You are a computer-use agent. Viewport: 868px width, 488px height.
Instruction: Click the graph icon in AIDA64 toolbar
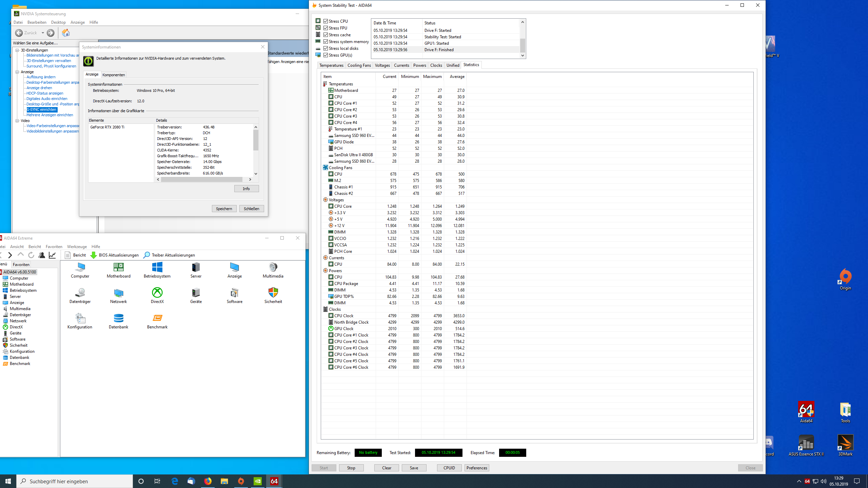pyautogui.click(x=52, y=255)
